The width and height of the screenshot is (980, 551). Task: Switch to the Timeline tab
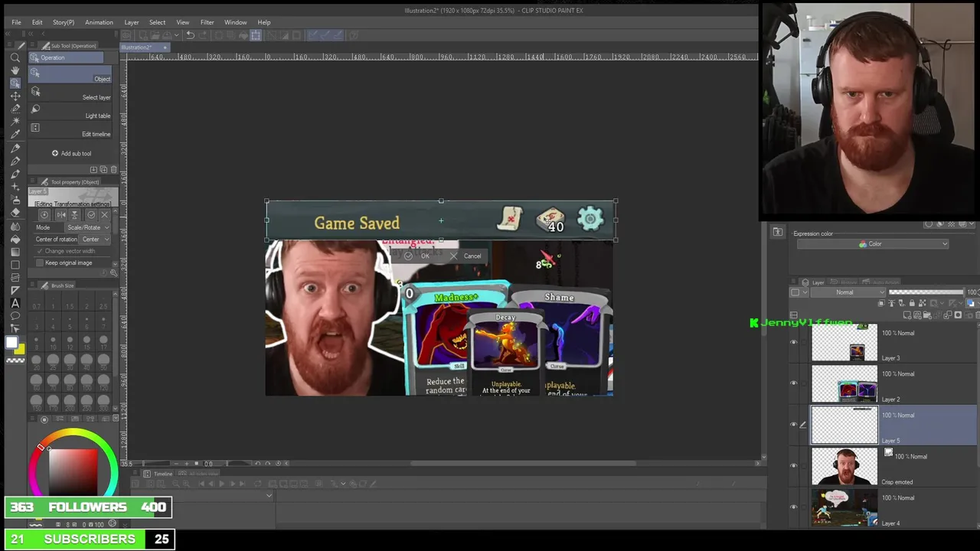point(159,474)
